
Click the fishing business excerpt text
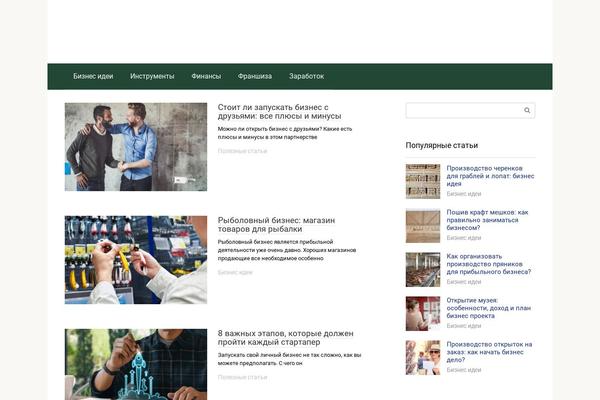pyautogui.click(x=287, y=250)
